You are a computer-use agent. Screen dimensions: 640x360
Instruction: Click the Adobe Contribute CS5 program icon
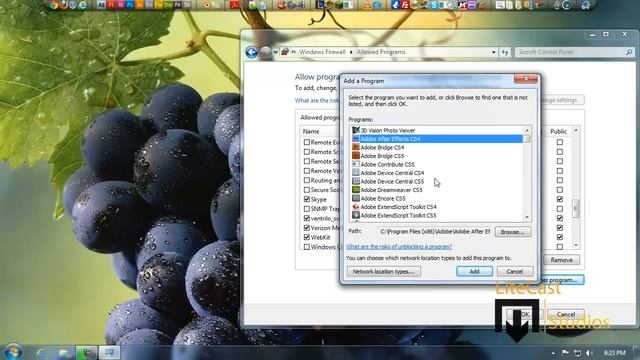pos(356,164)
